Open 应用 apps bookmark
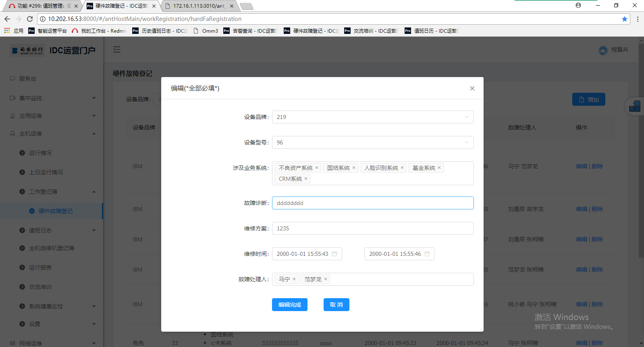Viewport: 644px width, 347px height. point(14,31)
